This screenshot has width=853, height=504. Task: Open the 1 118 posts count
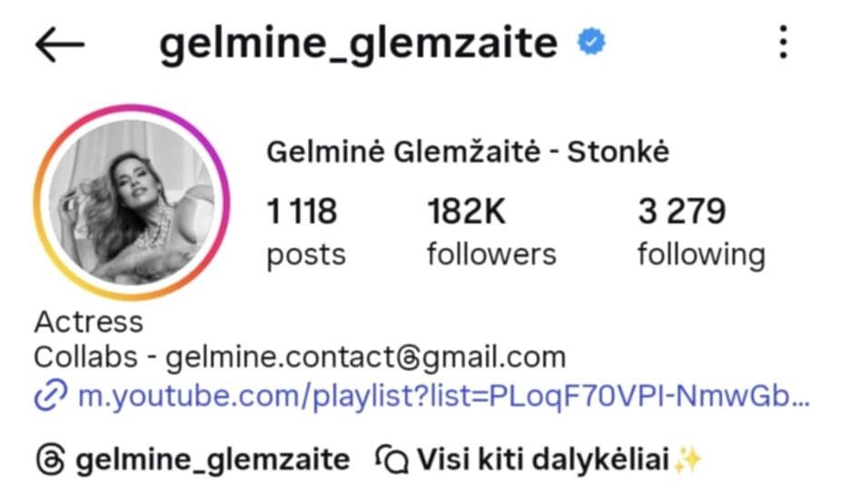(306, 232)
